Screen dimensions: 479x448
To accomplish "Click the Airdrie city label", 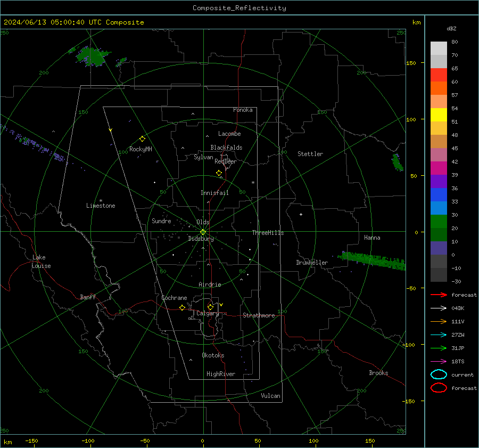I will [210, 284].
